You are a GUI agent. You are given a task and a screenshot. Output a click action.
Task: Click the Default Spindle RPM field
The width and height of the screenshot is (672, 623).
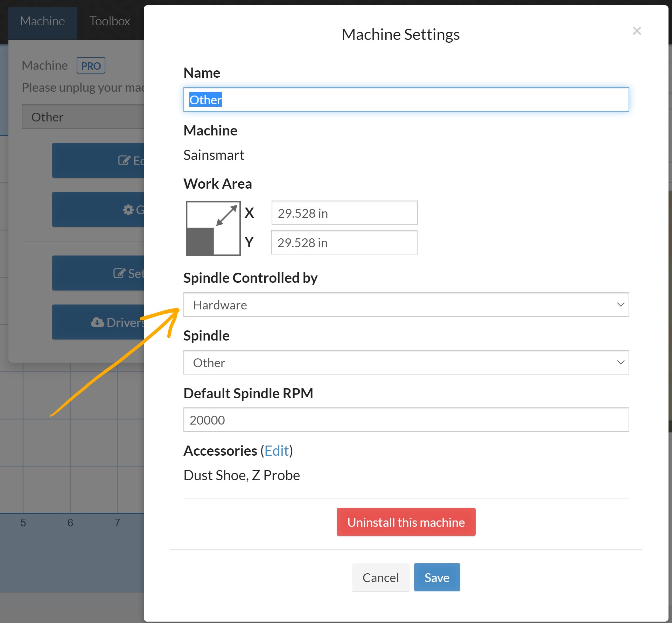[406, 420]
